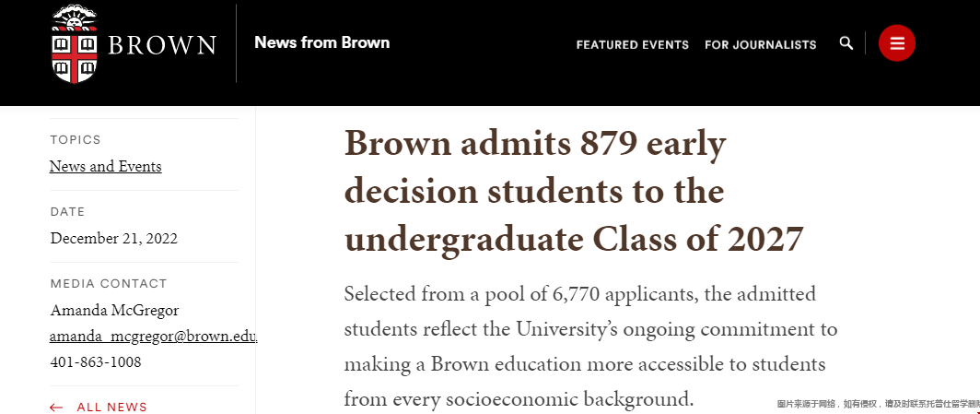Click the Brown University shield crest
This screenshot has height=414, width=980.
[75, 44]
